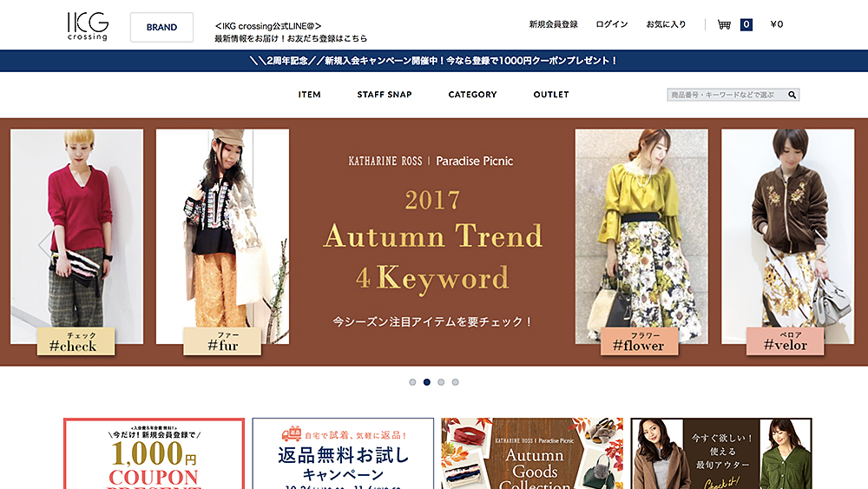This screenshot has width=868, height=489.
Task: Show previous slide with left arrow
Action: tap(45, 244)
